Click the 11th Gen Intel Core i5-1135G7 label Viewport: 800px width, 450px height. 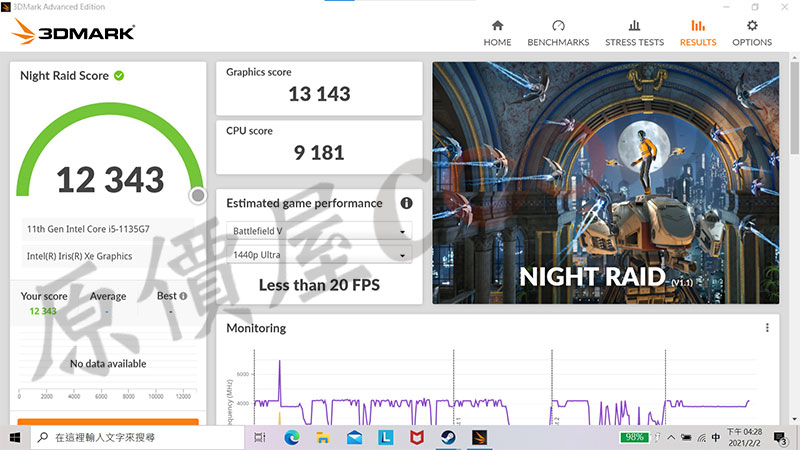[x=88, y=229]
